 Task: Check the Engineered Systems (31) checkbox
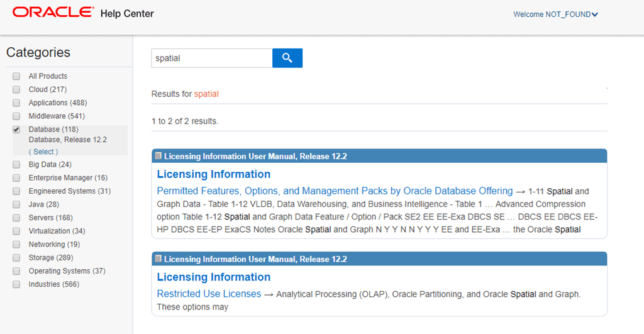click(x=16, y=191)
